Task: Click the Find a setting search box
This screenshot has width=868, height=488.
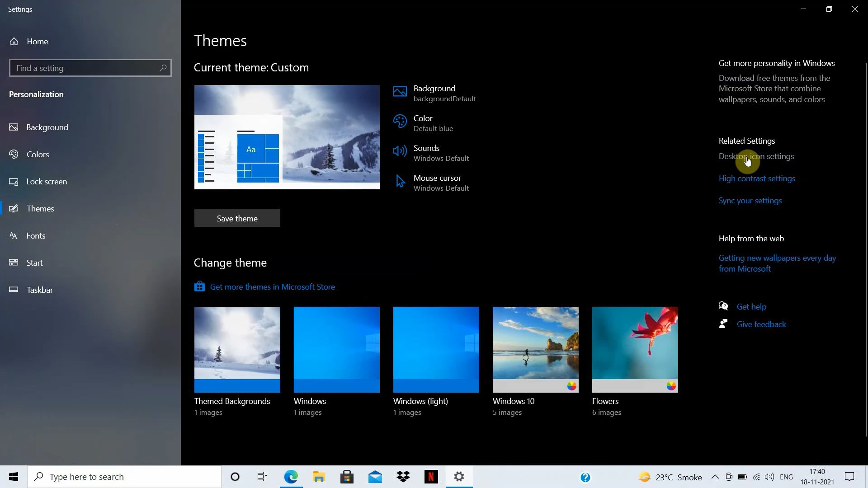Action: 90,68
